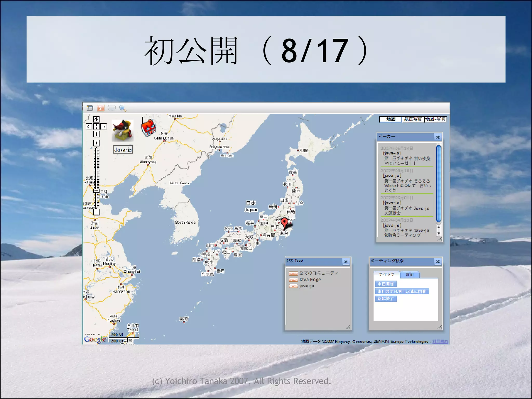Click the window layout toolbar icon

(x=90, y=108)
